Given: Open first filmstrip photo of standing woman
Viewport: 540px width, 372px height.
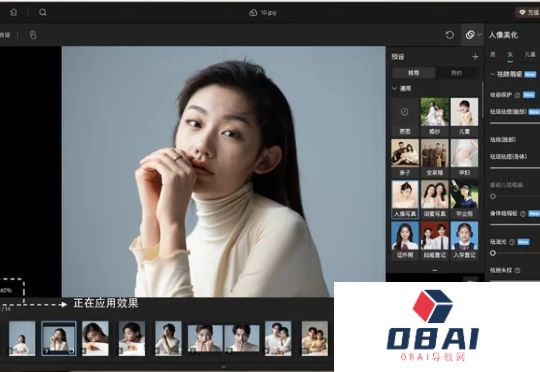Looking at the screenshot, I should 22,338.
